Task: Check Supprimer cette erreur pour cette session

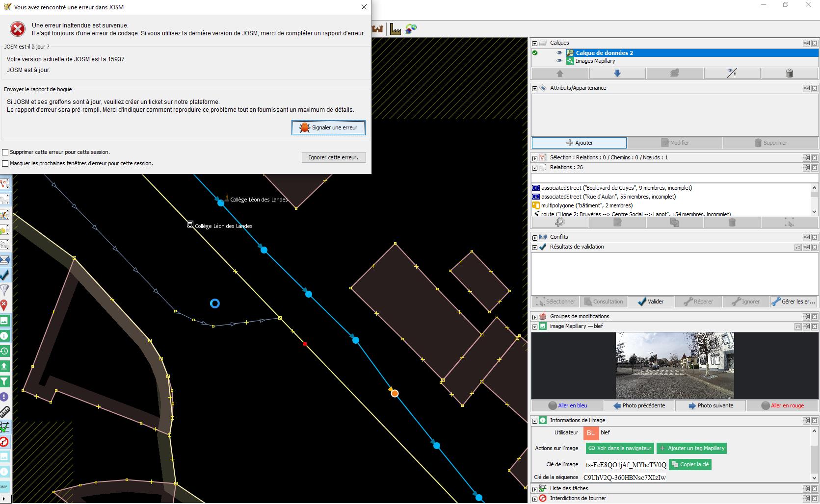Action: [6, 152]
